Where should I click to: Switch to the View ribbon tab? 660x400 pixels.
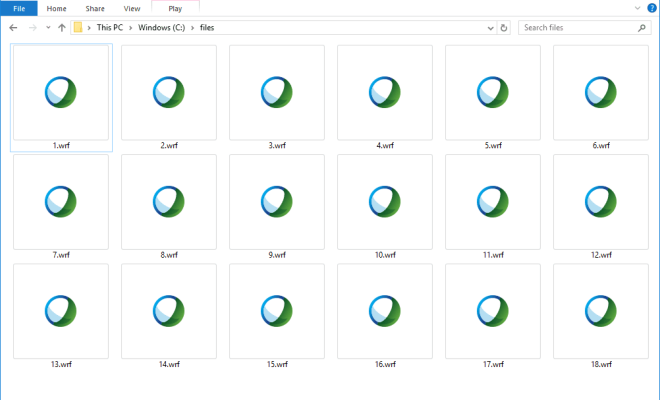132,8
